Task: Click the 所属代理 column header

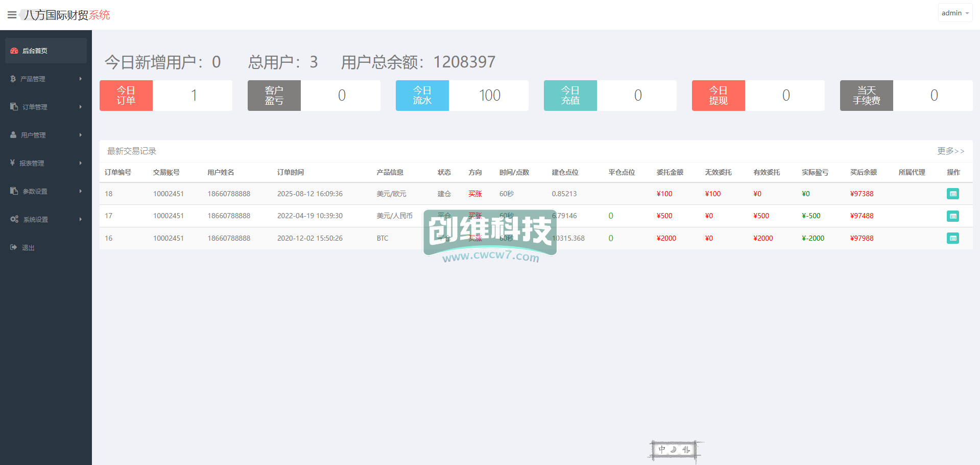Action: (x=912, y=173)
